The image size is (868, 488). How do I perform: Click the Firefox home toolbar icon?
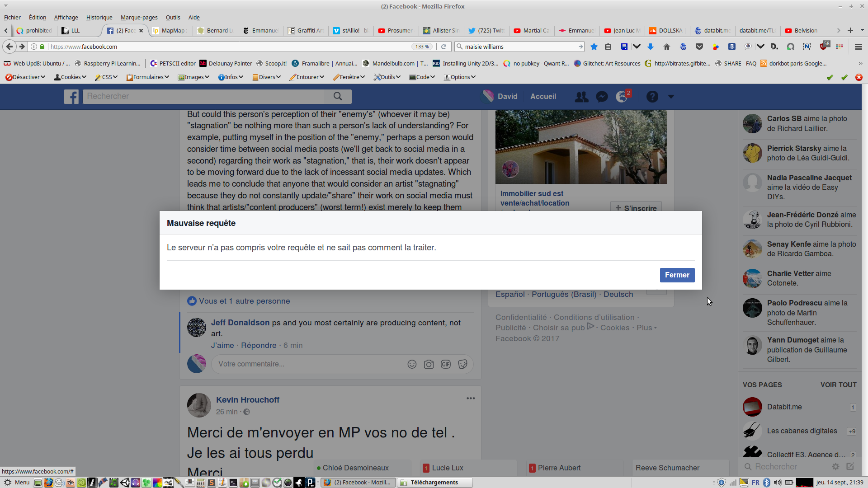(x=666, y=47)
